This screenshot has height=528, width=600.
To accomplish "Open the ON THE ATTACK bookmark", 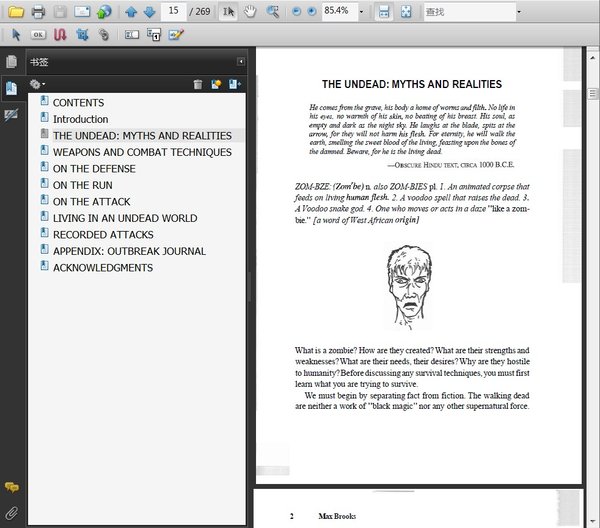I will click(x=91, y=202).
